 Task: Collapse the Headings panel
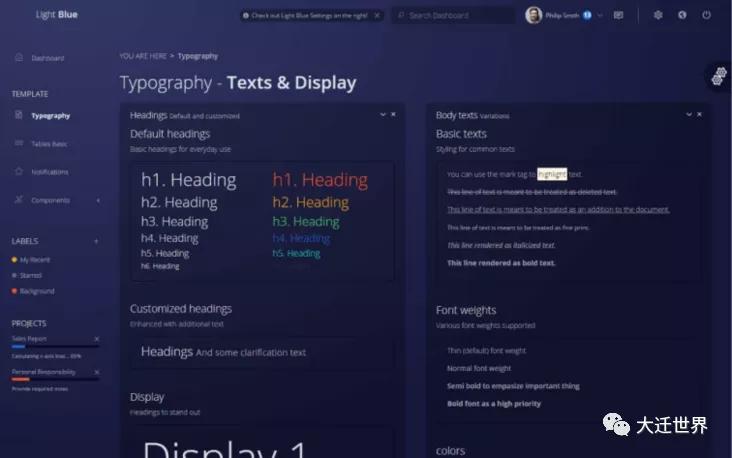point(383,115)
